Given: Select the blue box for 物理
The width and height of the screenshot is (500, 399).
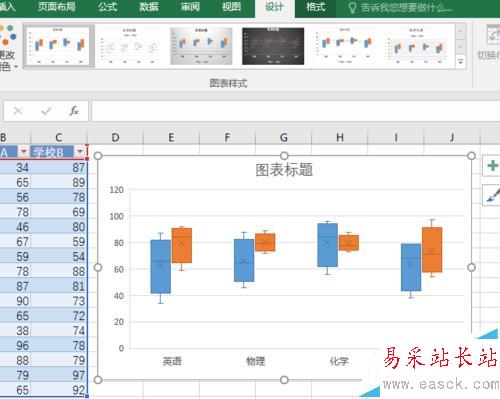Looking at the screenshot, I should (x=244, y=260).
